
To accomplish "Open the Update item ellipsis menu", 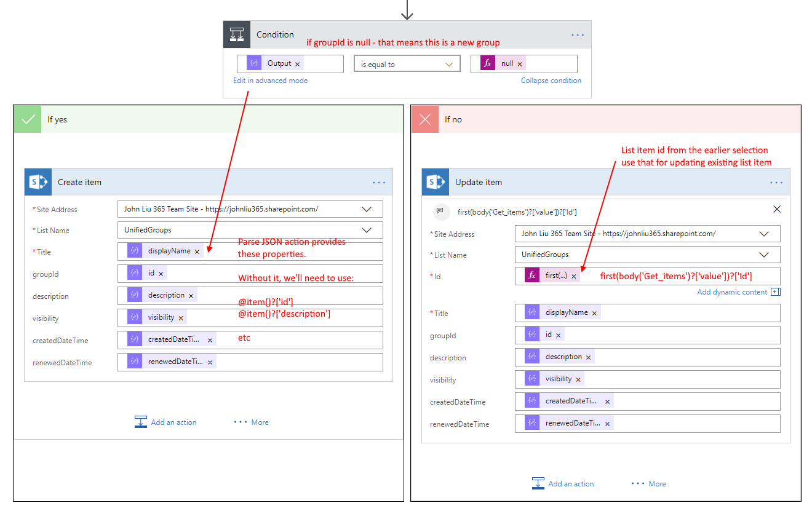I will [776, 183].
